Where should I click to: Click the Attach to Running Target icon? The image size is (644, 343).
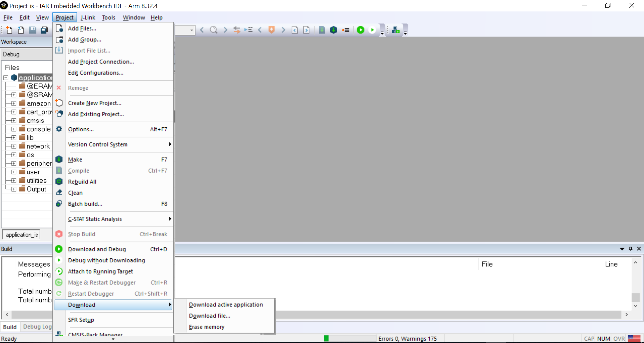[59, 271]
